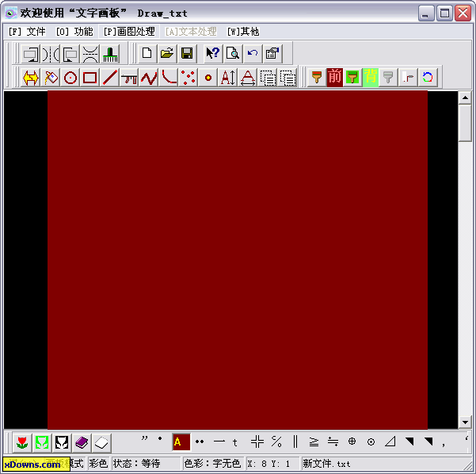Pick the ⊿ right triangle character
Screen dimensions: 476x474
pos(390,442)
